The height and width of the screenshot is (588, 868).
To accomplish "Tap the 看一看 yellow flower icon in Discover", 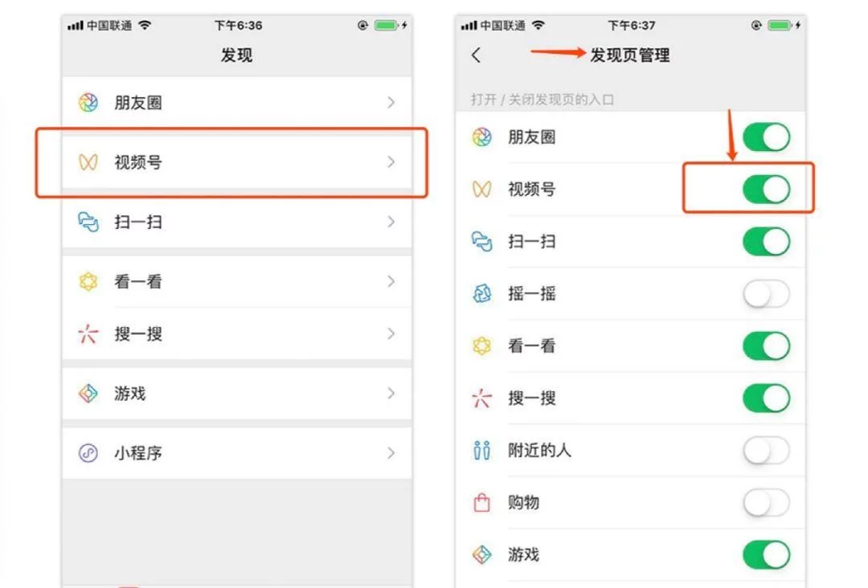I will click(88, 282).
